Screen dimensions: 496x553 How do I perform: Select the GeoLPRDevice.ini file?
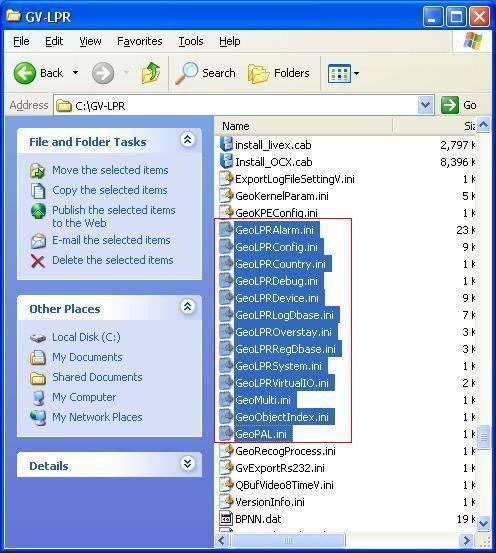(277, 298)
